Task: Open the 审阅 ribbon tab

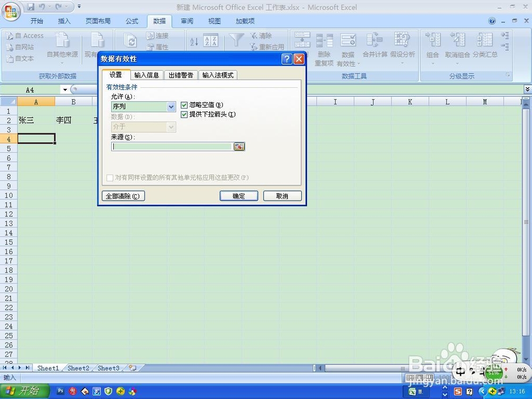Action: (187, 21)
